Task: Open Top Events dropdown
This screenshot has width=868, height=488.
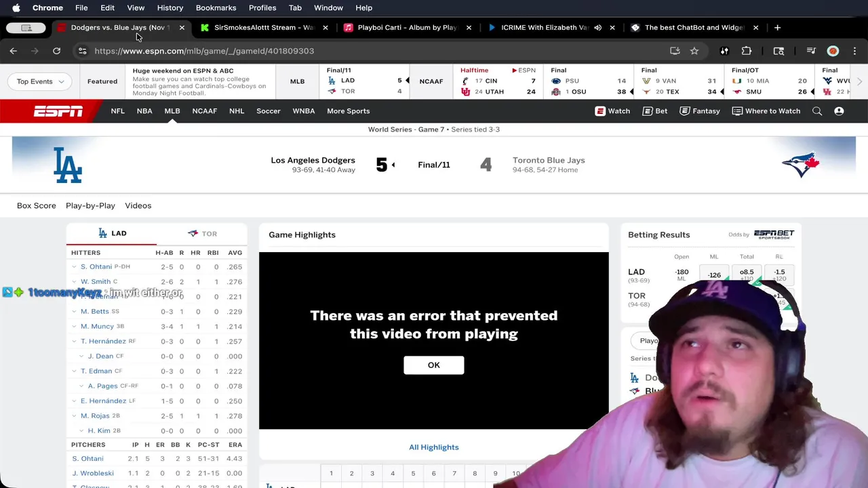Action: [x=40, y=81]
